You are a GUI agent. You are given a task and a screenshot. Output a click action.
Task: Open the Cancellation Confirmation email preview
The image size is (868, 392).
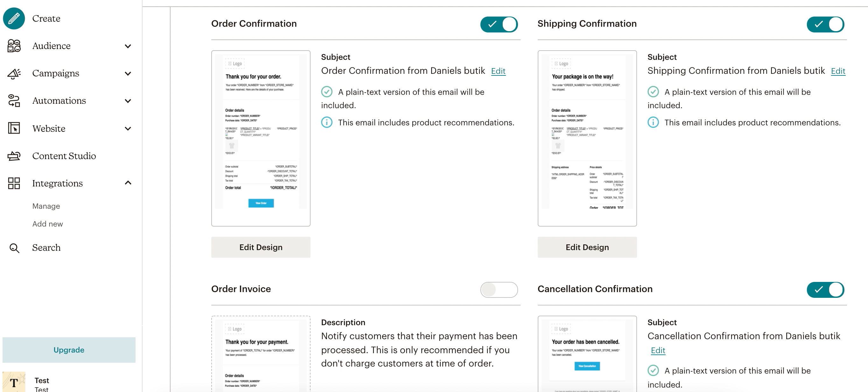point(587,353)
